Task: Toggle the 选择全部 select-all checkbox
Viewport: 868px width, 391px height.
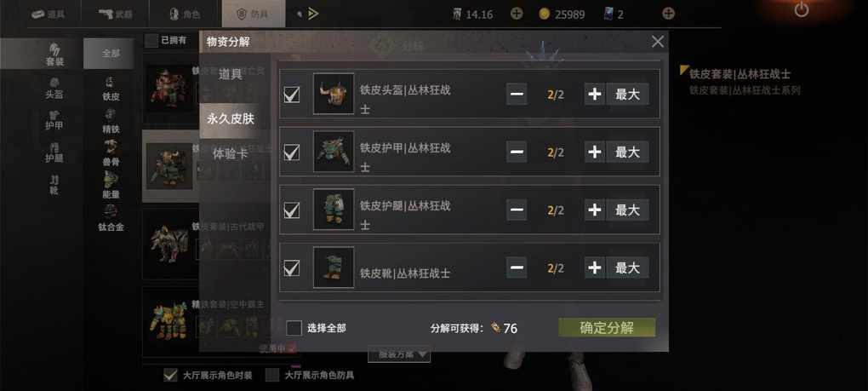Action: (x=294, y=328)
